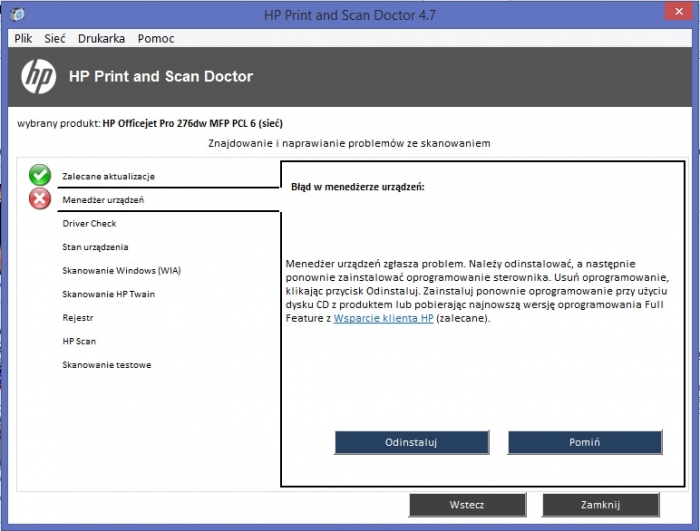
Task: Select the Skanowanie testowe step
Action: pyautogui.click(x=107, y=365)
